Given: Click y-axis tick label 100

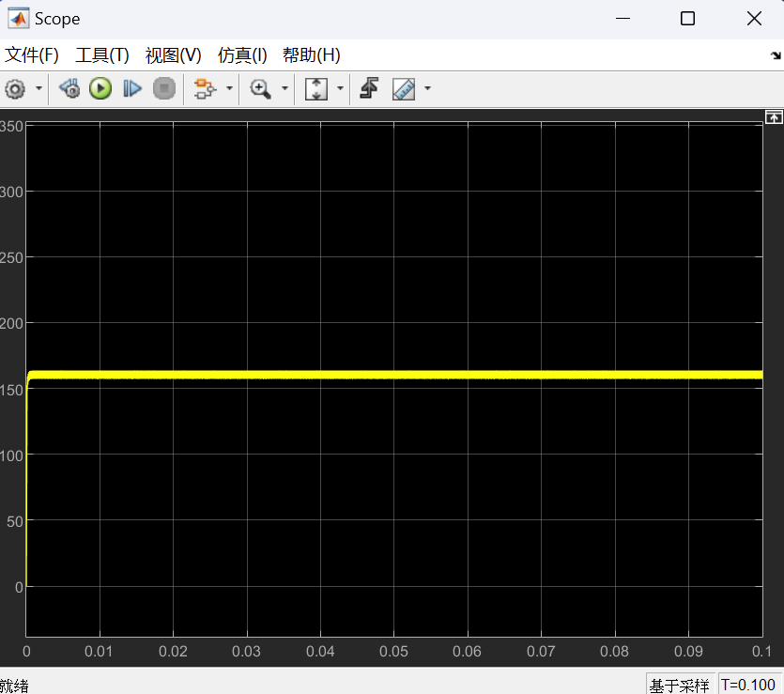Looking at the screenshot, I should (x=11, y=455).
